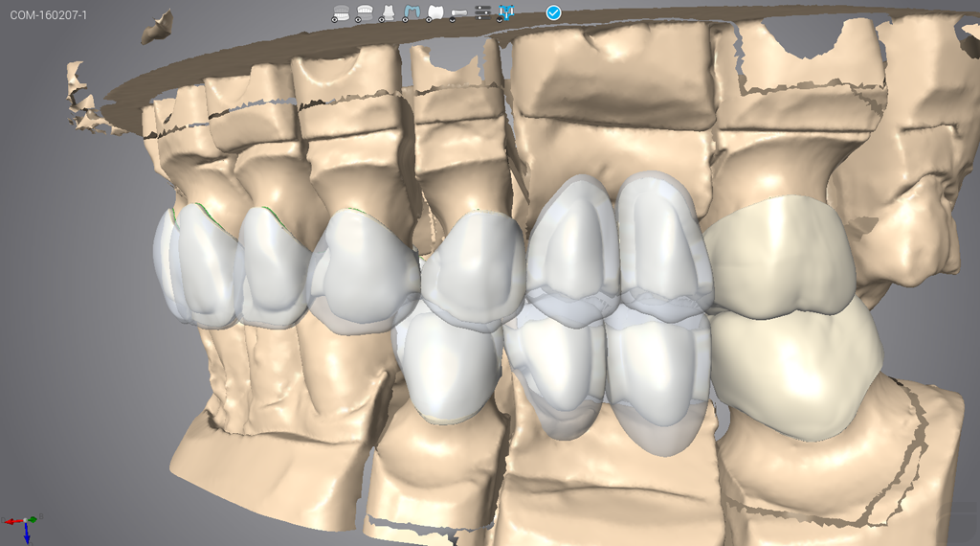Click the blue checkmark confirm button
Image resolution: width=980 pixels, height=546 pixels.
[554, 12]
